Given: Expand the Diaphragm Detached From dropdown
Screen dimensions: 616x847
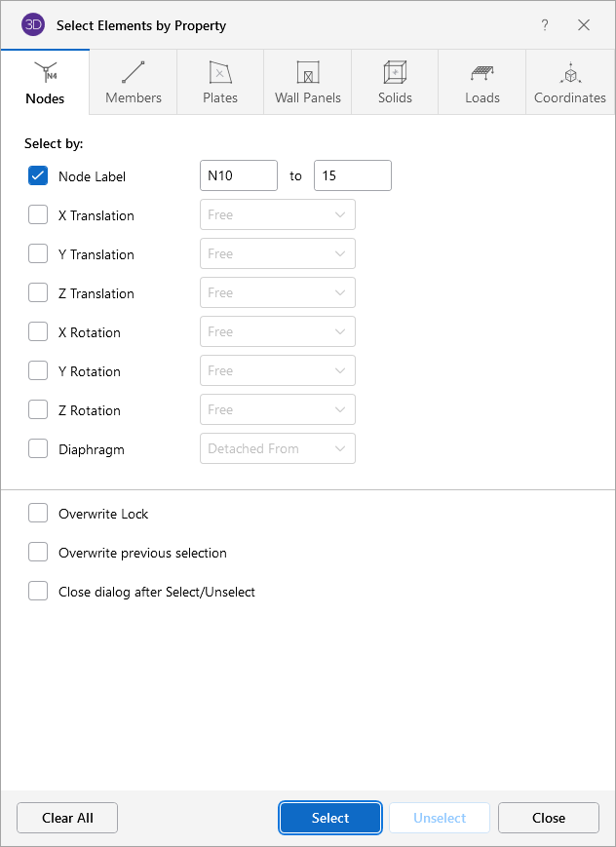Looking at the screenshot, I should click(277, 448).
